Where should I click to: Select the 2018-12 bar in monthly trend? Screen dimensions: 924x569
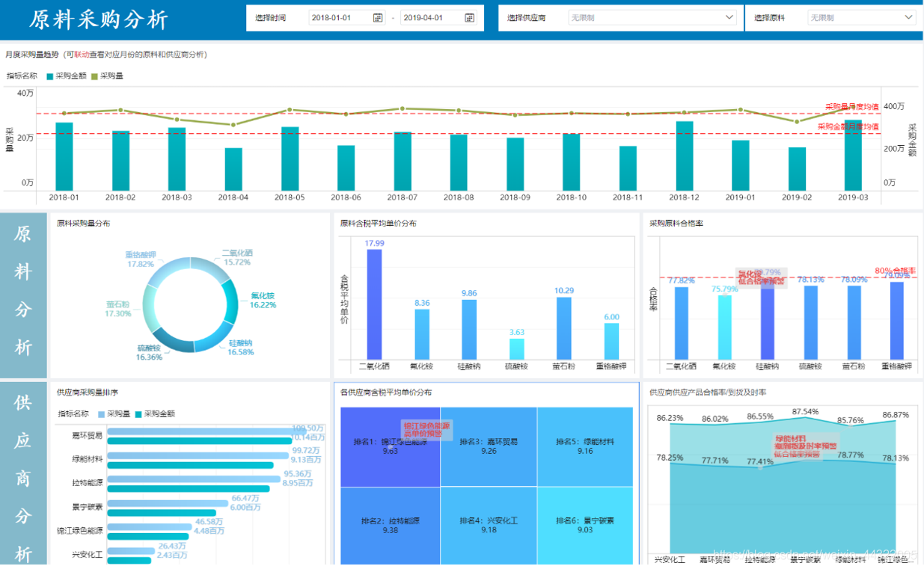tap(685, 156)
